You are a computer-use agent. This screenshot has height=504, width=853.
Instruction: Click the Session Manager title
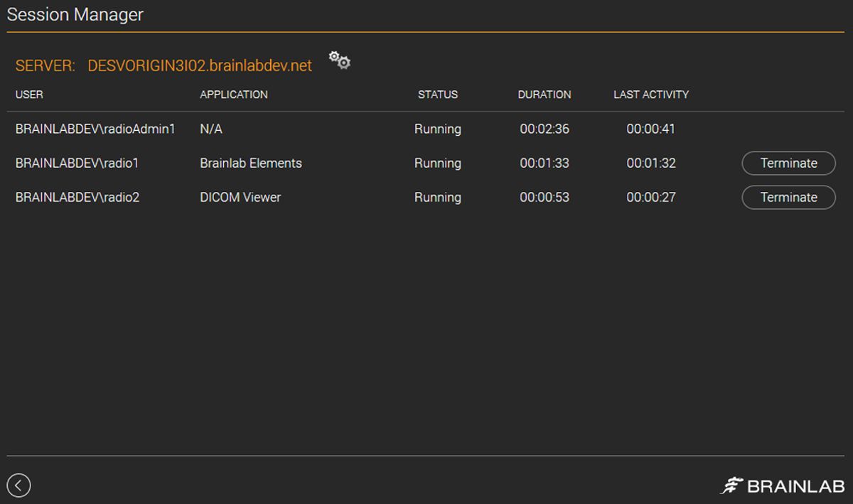[75, 14]
